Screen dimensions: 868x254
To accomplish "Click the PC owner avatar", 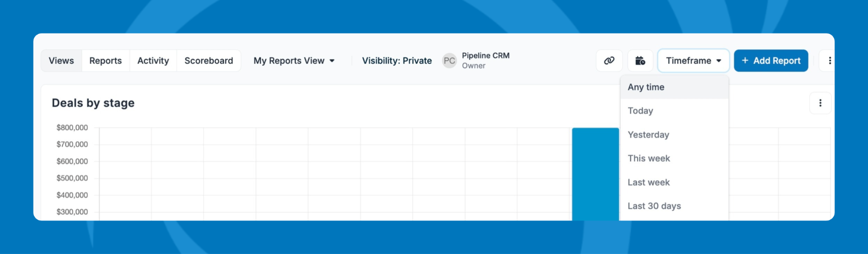I will click(449, 61).
